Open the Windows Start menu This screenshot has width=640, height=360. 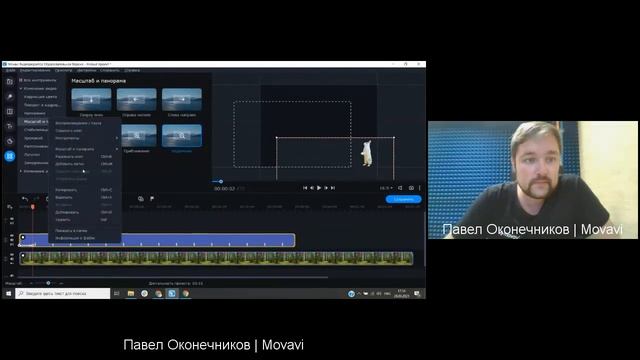click(x=8, y=293)
